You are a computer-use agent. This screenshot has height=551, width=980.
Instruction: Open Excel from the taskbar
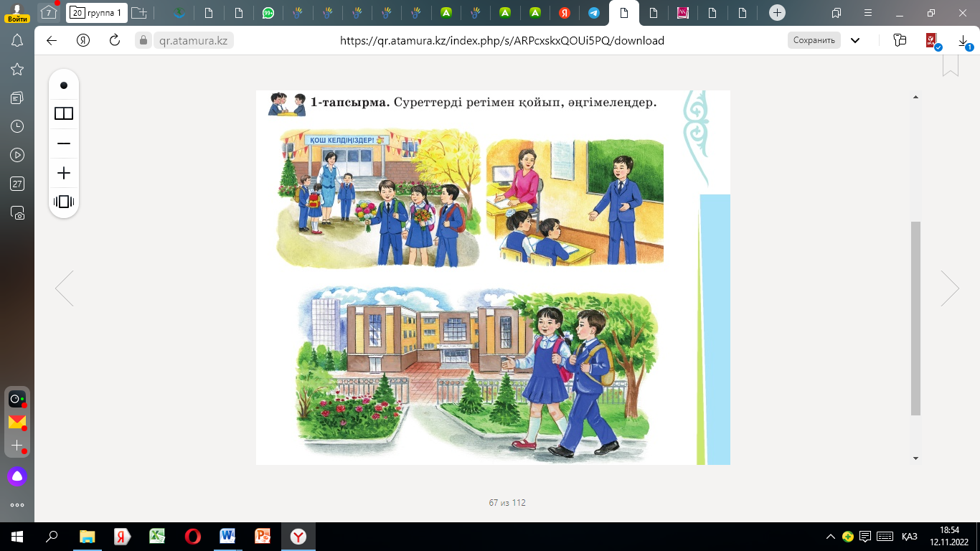[157, 536]
